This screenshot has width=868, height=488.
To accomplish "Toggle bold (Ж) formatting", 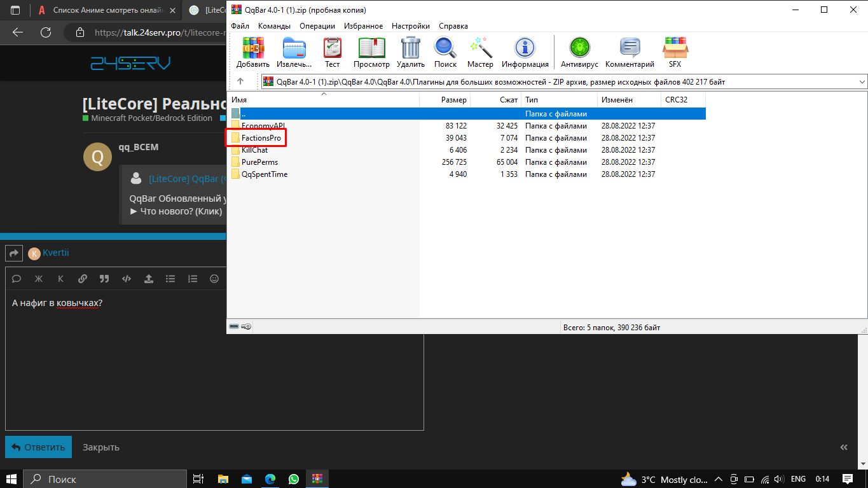I will click(x=38, y=279).
